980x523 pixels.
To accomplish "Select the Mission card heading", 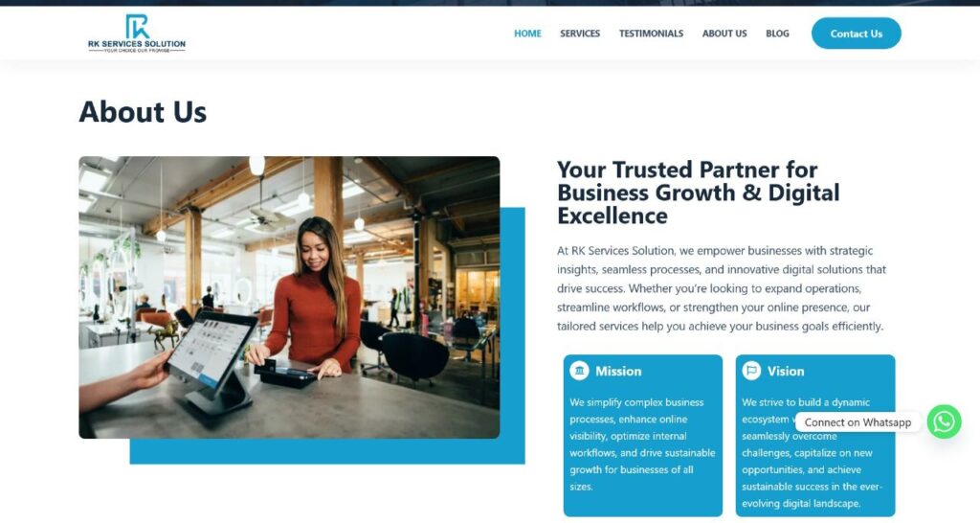I will click(618, 371).
